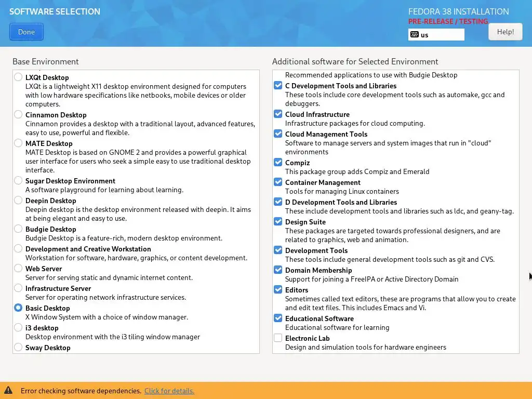Viewport: 532px width, 399px height.
Task: Select LXQt Desktop radio button
Action: 18,77
